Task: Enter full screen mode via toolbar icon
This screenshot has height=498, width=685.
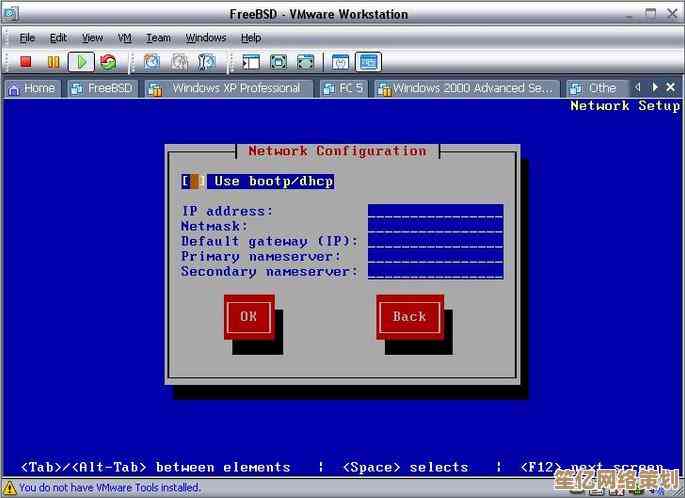Action: pyautogui.click(x=278, y=62)
